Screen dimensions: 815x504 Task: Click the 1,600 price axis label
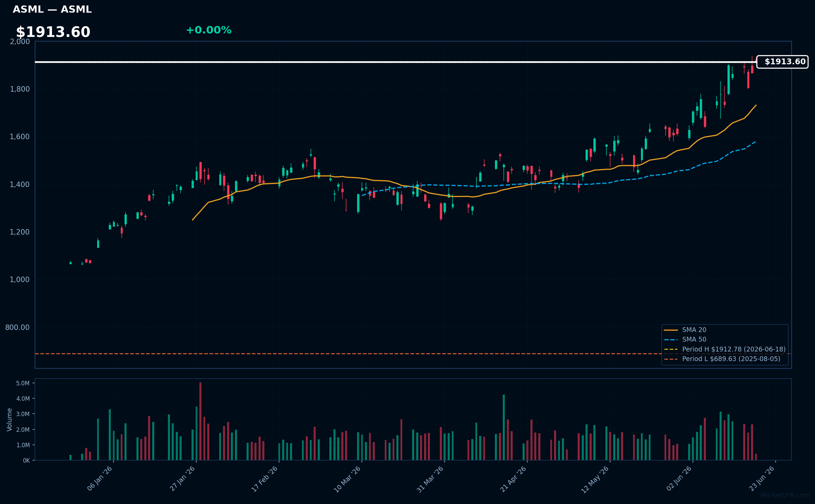pyautogui.click(x=20, y=137)
